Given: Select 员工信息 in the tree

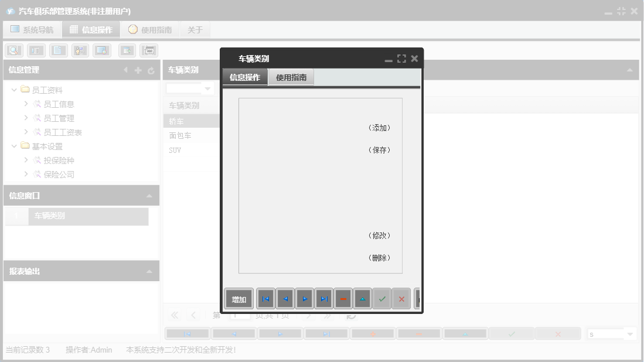Looking at the screenshot, I should pyautogui.click(x=59, y=104).
